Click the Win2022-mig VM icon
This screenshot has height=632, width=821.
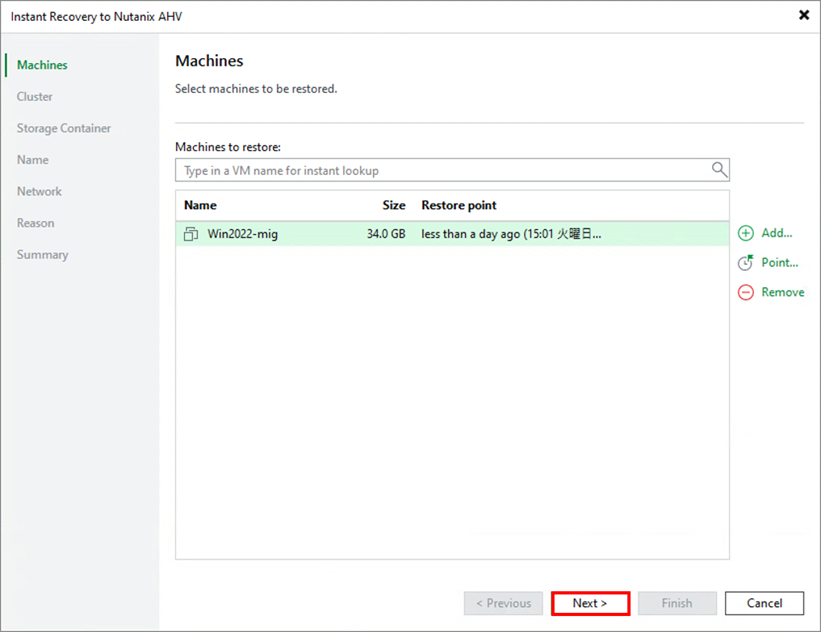pyautogui.click(x=191, y=234)
